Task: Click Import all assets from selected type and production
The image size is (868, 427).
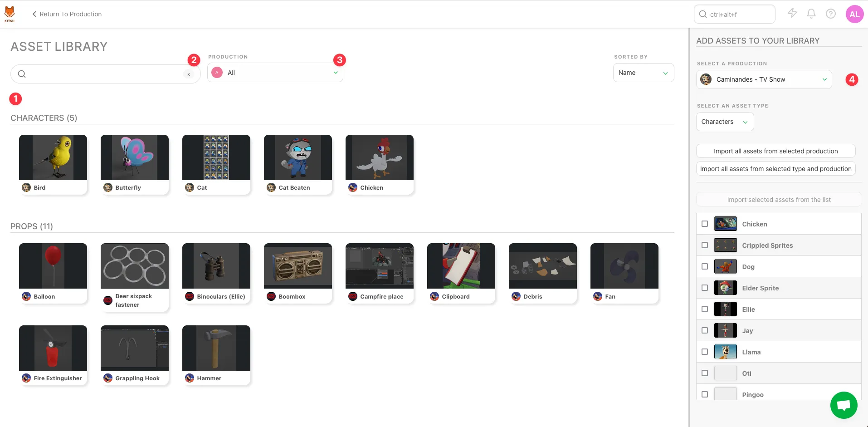Action: 776,169
